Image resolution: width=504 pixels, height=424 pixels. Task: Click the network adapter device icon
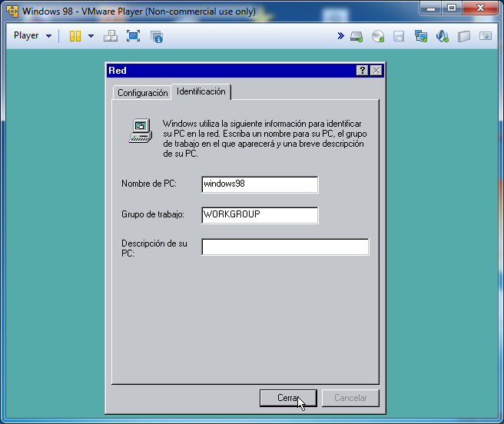pos(420,36)
